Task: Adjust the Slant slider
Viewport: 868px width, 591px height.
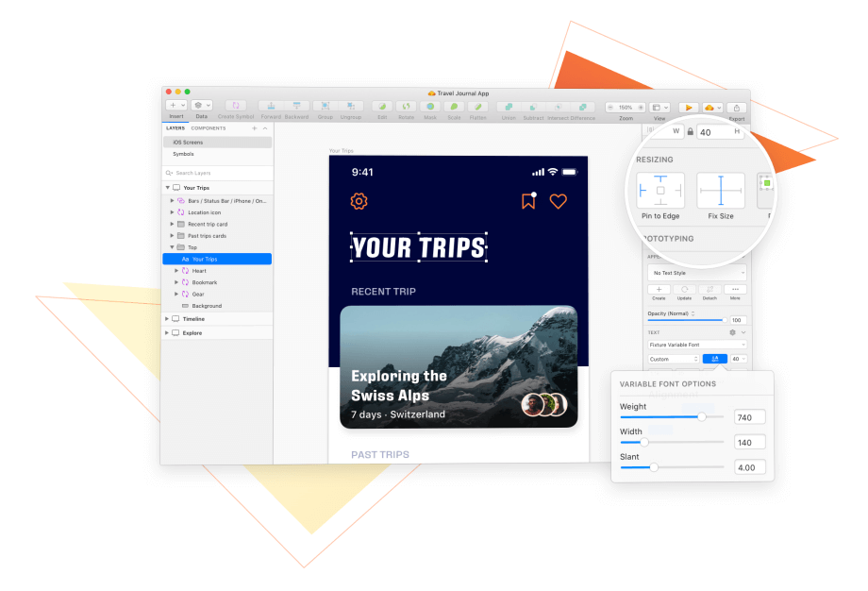Action: [654, 467]
